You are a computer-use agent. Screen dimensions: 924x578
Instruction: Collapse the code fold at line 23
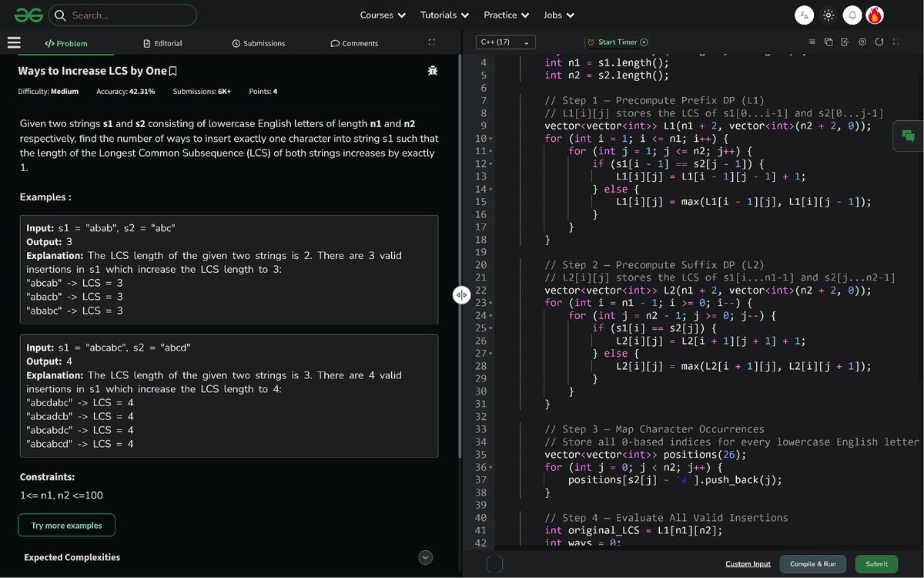pyautogui.click(x=490, y=303)
